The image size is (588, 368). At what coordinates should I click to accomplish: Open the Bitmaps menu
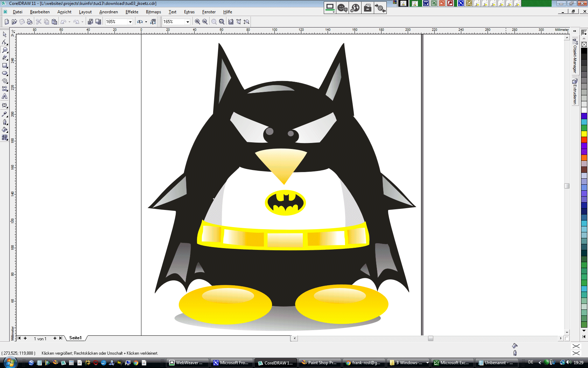pos(153,12)
